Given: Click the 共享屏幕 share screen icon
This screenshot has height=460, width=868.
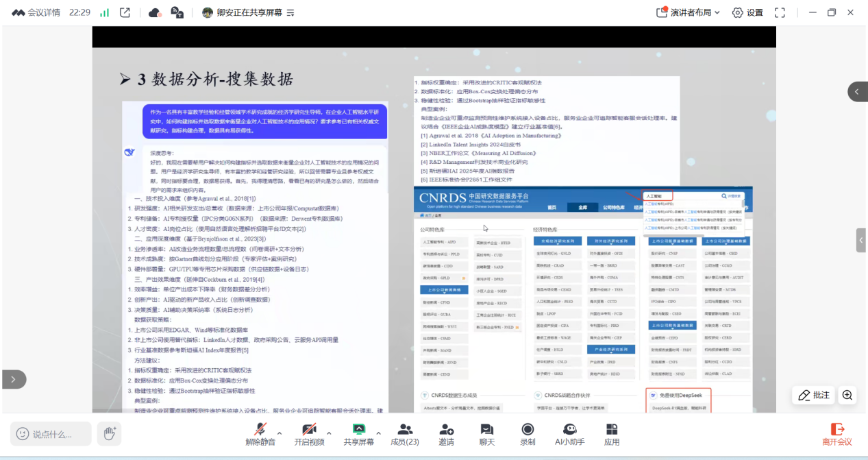Looking at the screenshot, I should pos(358,433).
